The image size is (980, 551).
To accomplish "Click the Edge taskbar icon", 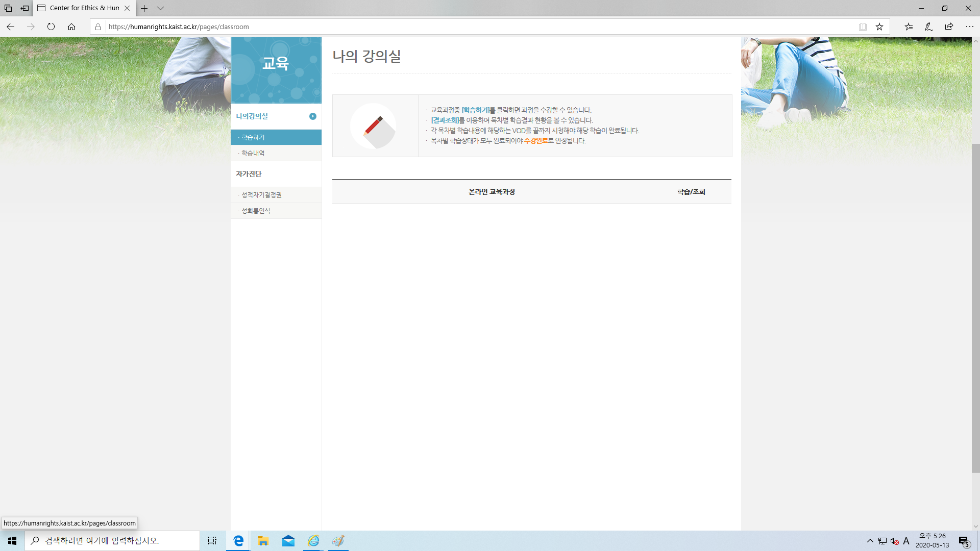I will pos(238,541).
